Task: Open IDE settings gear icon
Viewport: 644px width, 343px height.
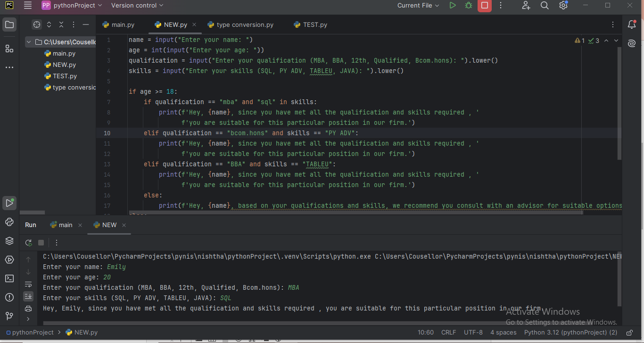Action: tap(563, 6)
